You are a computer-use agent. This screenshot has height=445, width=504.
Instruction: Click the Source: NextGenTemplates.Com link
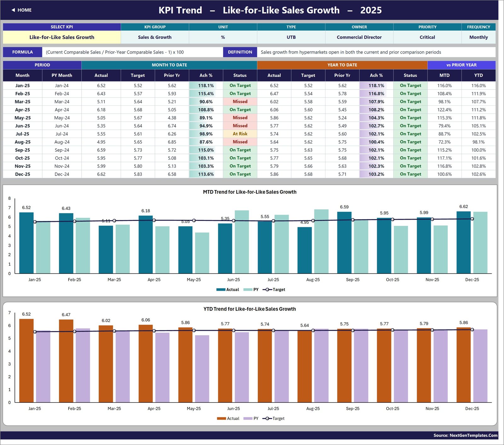pos(465,435)
